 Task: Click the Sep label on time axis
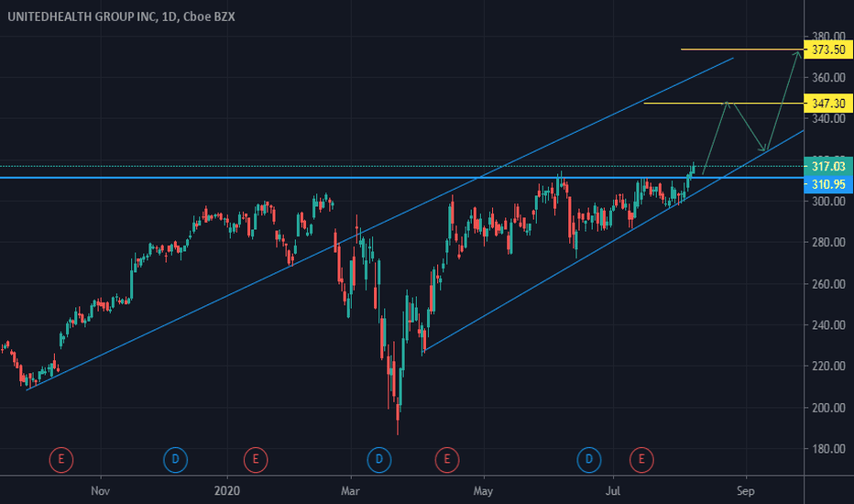coord(746,491)
